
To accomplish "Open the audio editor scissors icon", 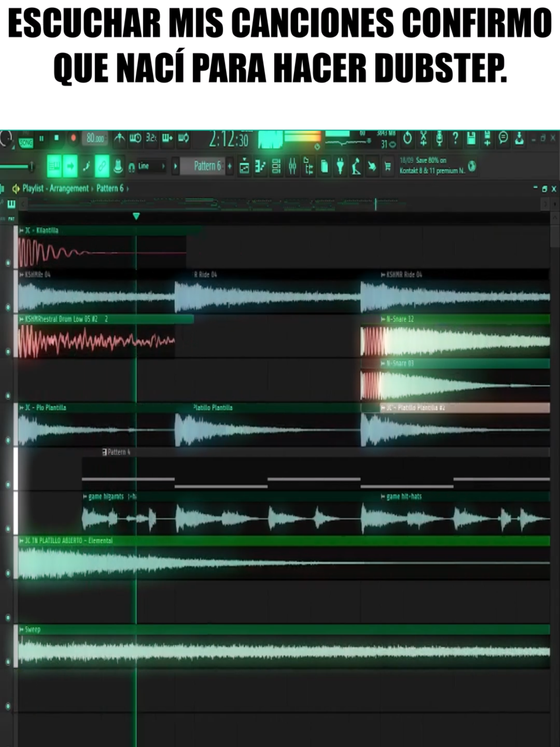I will 423,138.
